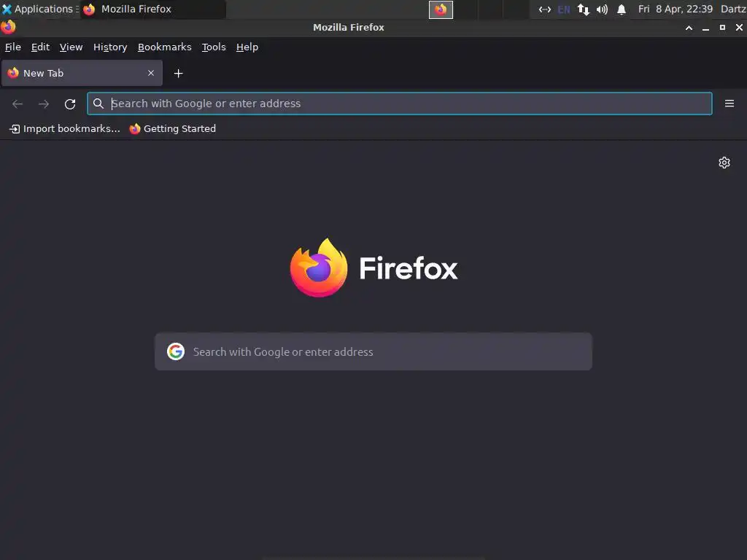Screen dimensions: 747x560
Task: Open the volume control tray icon
Action: (x=602, y=9)
